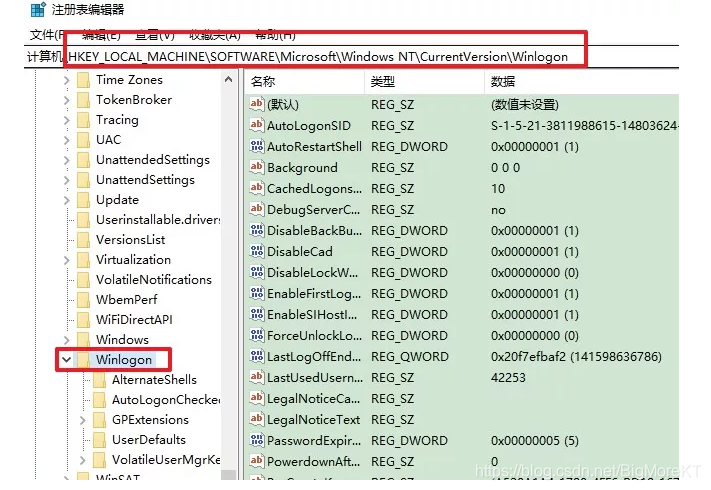Open the 帮助(H) menu
The height and width of the screenshot is (490, 711).
(275, 35)
